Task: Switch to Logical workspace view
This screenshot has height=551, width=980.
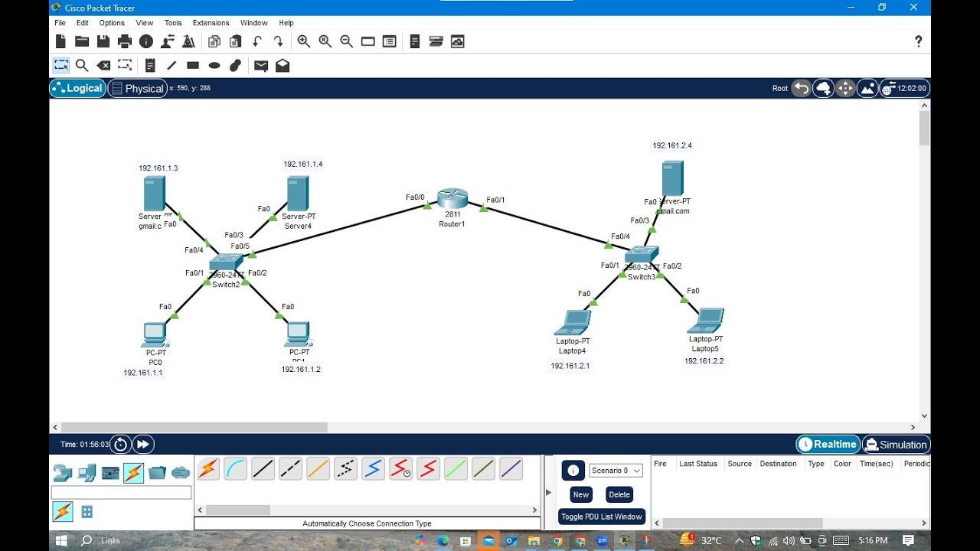Action: click(77, 88)
